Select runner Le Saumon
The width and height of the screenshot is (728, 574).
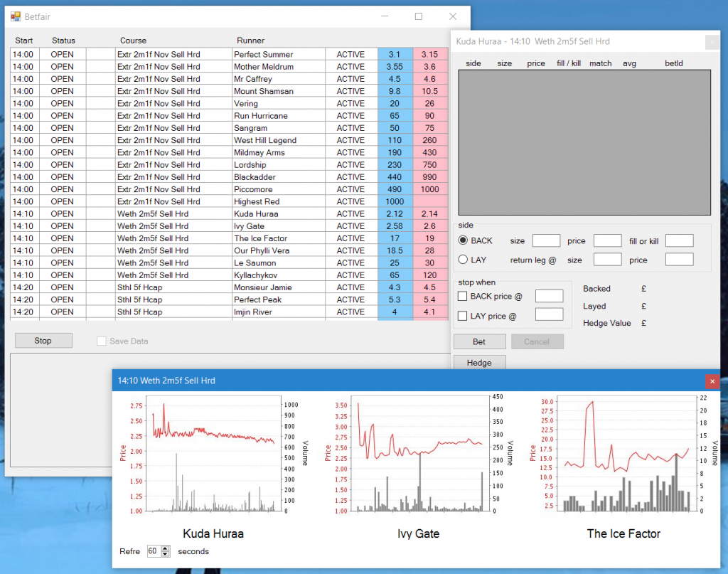(279, 263)
